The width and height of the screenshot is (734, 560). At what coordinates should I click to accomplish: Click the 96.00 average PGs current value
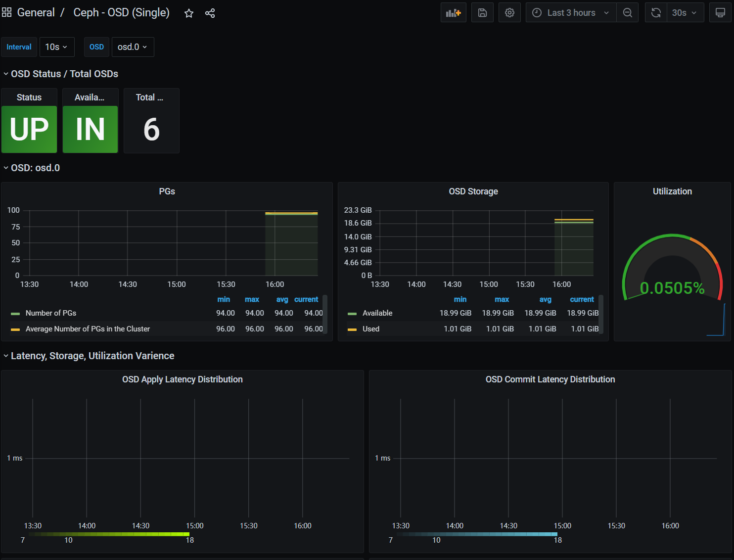point(314,329)
